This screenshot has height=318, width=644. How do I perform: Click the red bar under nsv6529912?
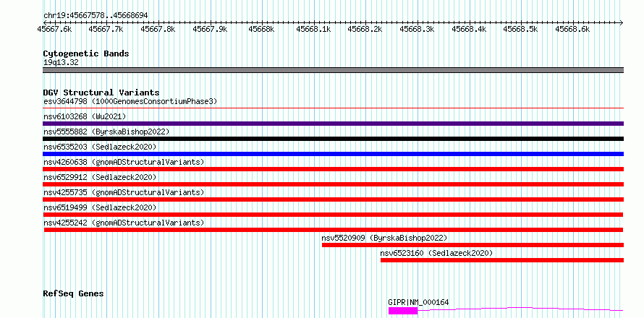pos(333,184)
